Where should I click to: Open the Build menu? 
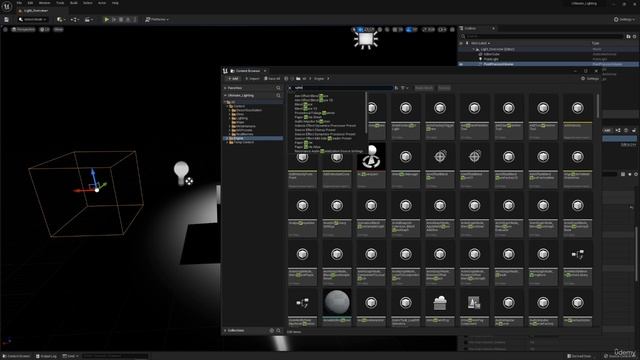click(x=74, y=3)
